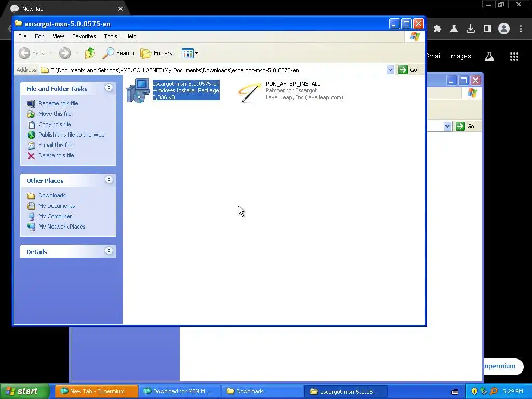Toggle the browser side panel icon

point(487,29)
